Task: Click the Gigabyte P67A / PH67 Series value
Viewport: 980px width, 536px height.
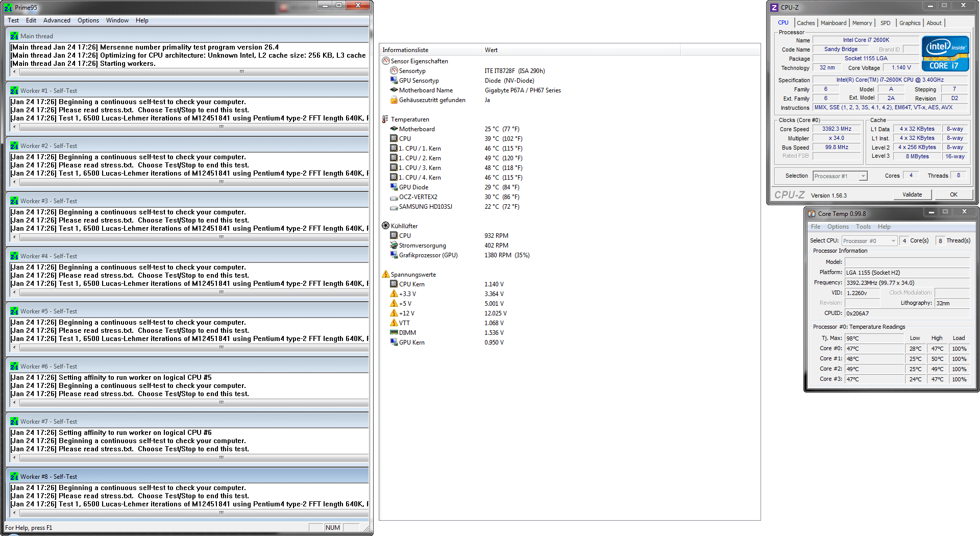Action: click(x=523, y=90)
